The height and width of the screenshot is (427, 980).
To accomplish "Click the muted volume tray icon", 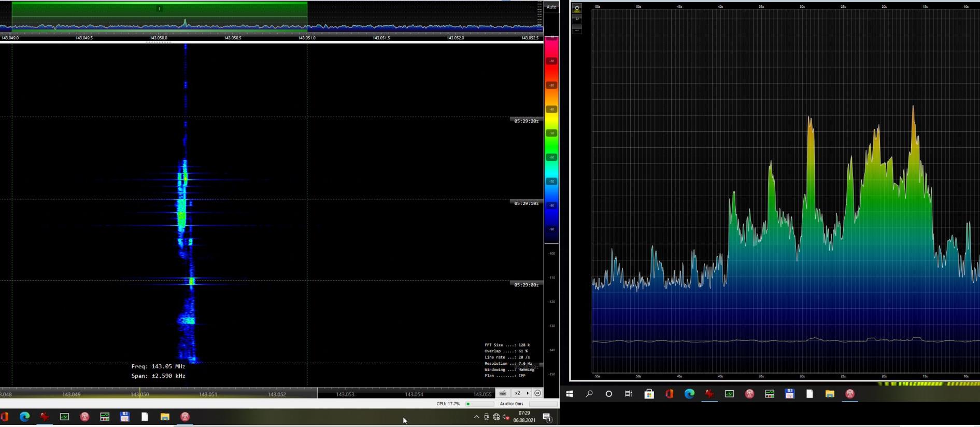I will click(506, 417).
